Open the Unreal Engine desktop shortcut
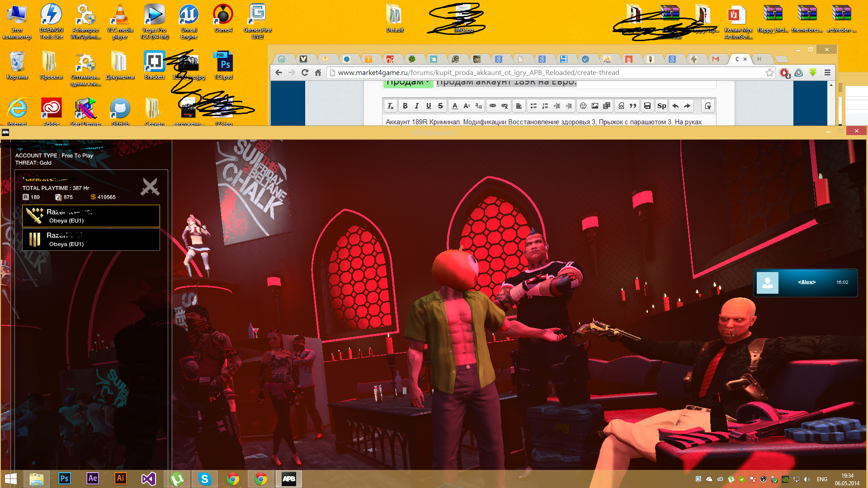 coord(189,21)
